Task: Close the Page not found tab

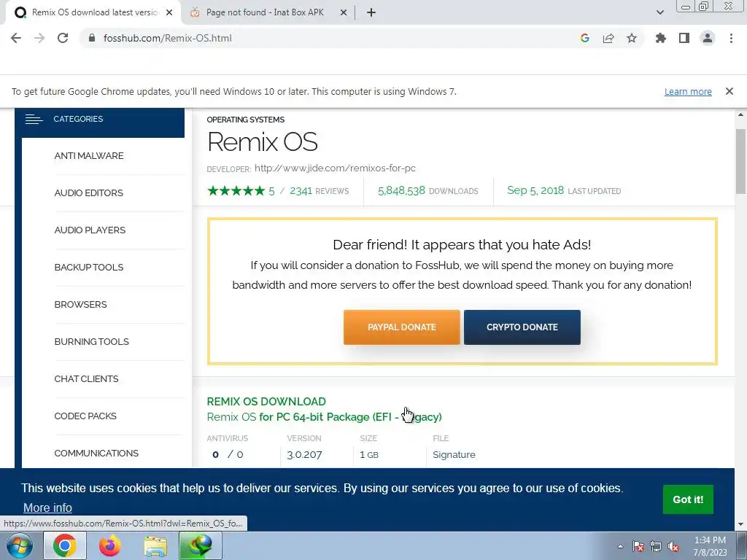Action: click(344, 13)
